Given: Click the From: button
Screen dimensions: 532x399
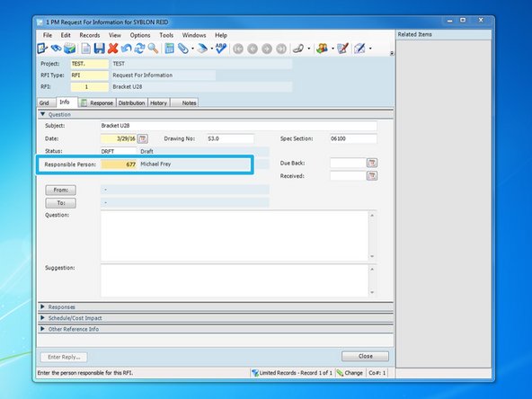Looking at the screenshot, I should click(61, 190).
